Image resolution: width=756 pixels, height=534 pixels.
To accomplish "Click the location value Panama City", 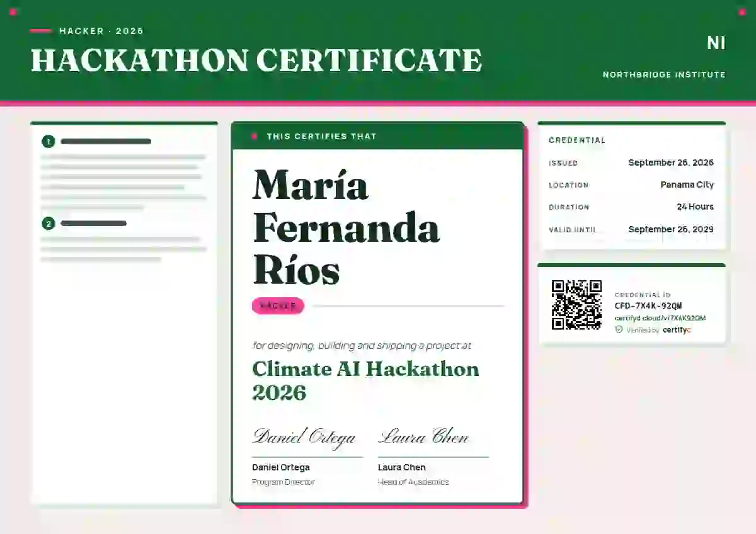I will pos(687,185).
